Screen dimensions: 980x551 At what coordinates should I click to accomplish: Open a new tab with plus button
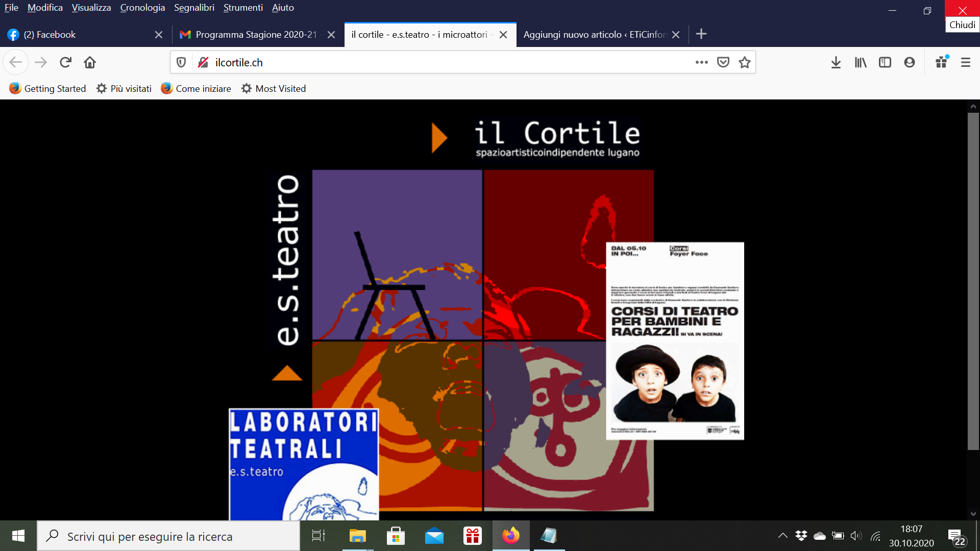701,34
